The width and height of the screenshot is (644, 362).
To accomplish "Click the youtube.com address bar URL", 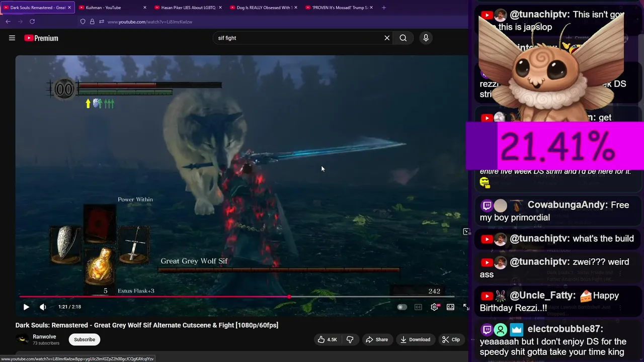I will pos(150,22).
